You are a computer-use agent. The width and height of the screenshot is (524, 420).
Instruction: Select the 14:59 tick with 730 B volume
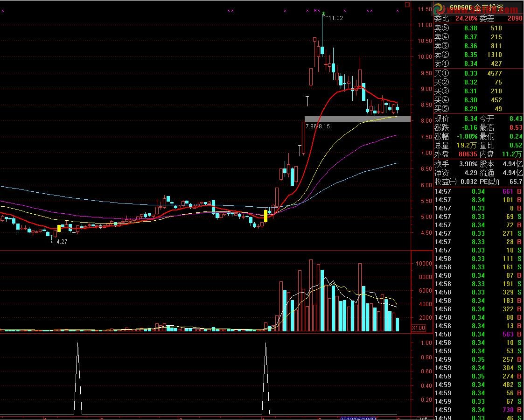(x=478, y=410)
